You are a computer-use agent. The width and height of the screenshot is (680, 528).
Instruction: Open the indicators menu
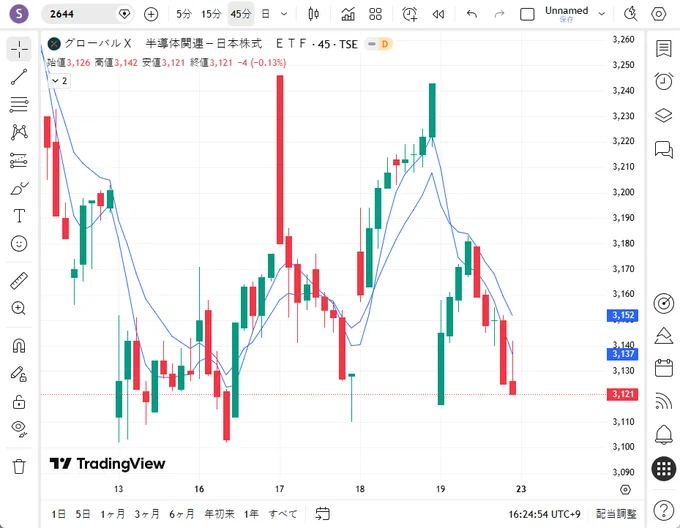348,14
